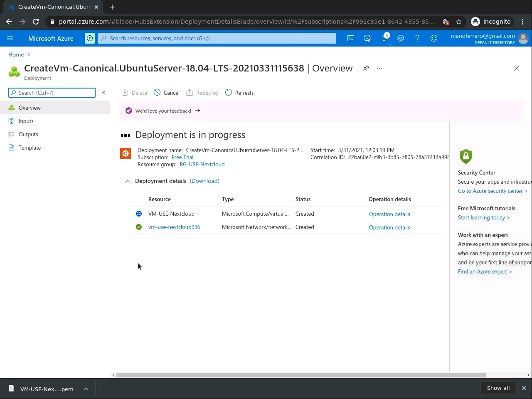The image size is (532, 399).
Task: Click the Redeploy toolbar button
Action: click(x=202, y=93)
